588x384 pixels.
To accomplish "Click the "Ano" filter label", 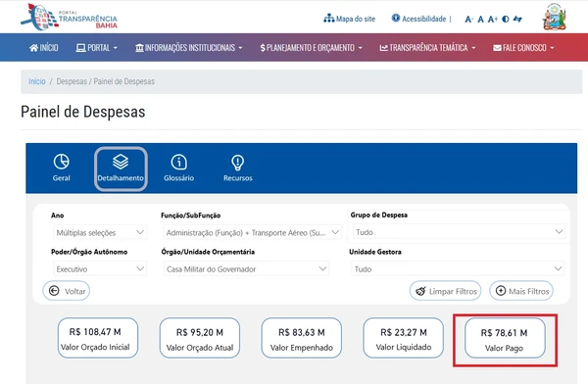I will coord(58,216).
